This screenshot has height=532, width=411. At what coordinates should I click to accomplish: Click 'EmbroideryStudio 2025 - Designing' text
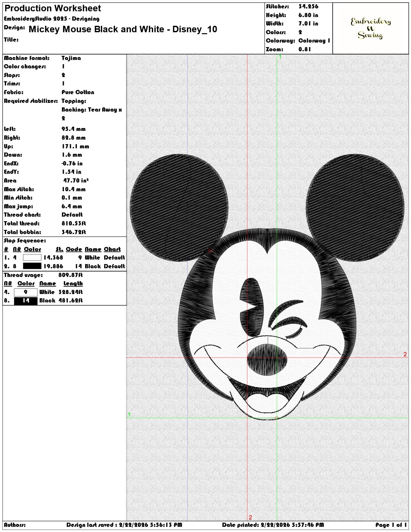52,19
